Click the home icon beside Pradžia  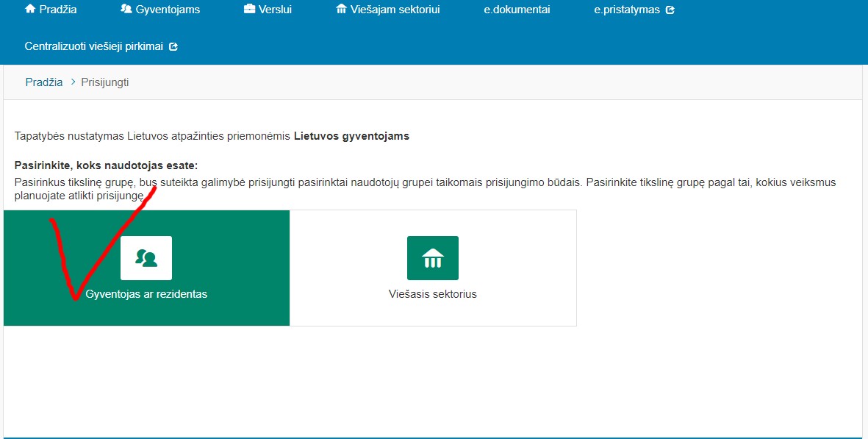pyautogui.click(x=30, y=10)
